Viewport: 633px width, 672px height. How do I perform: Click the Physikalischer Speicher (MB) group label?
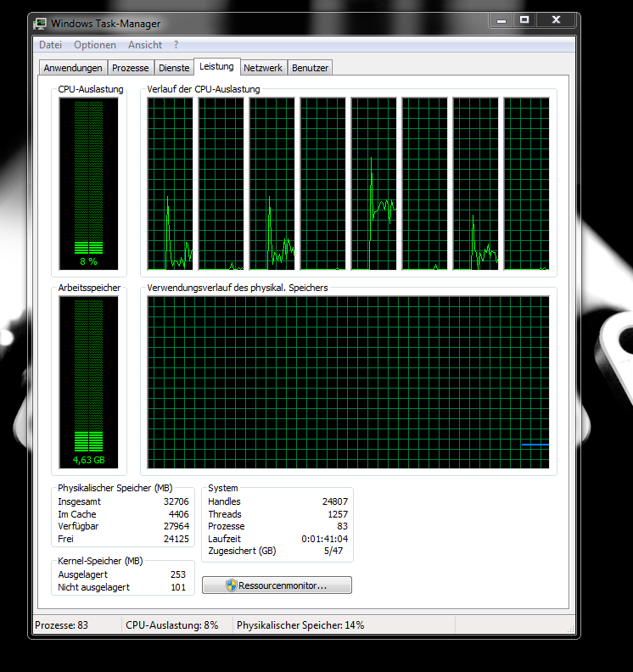point(115,488)
